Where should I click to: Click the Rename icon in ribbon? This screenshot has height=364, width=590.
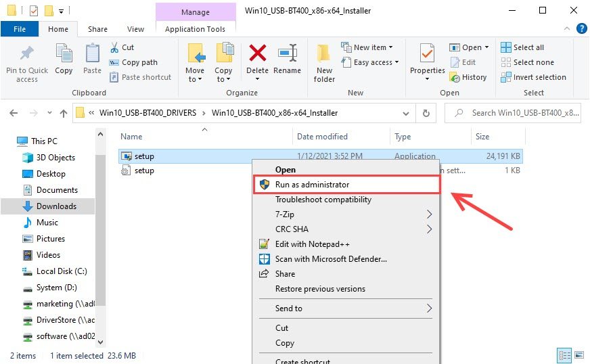click(x=288, y=54)
